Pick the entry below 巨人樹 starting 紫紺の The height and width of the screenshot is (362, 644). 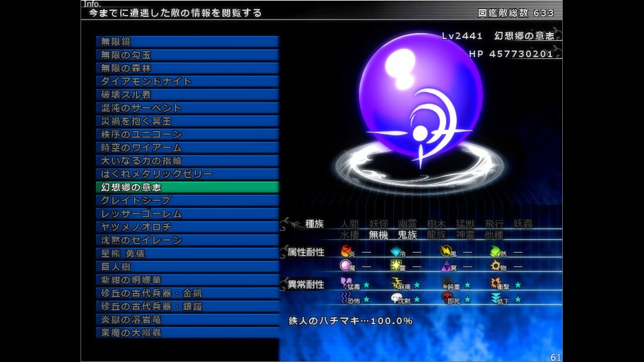click(x=187, y=280)
